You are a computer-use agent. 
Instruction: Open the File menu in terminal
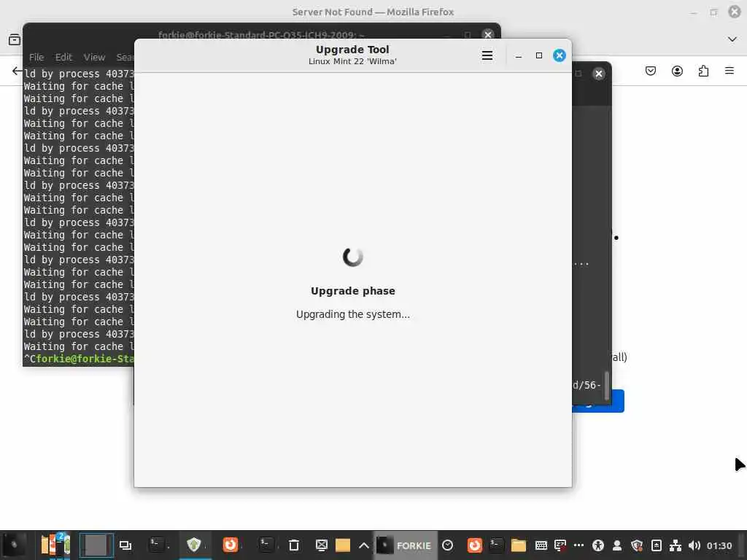(36, 57)
